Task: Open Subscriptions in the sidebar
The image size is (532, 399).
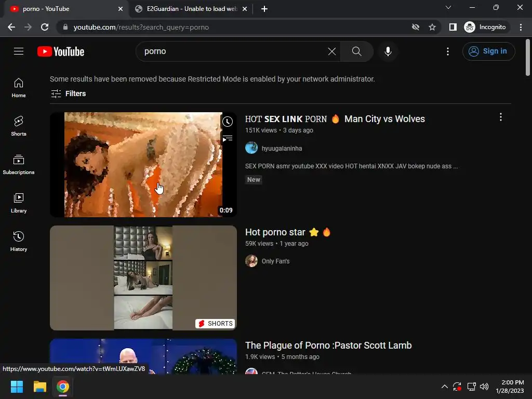Action: tap(19, 165)
